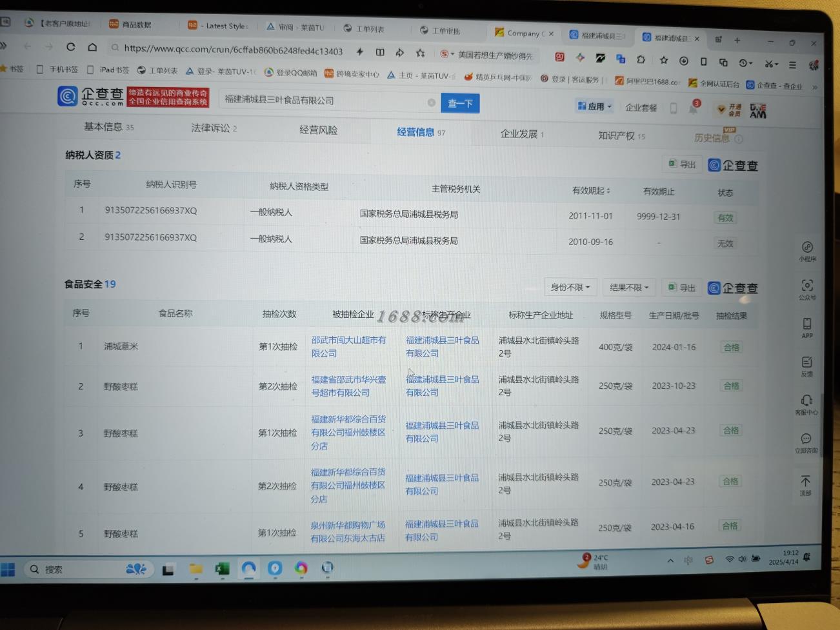The width and height of the screenshot is (840, 630).
Task: Open the 小程序 sidebar icon
Action: [x=807, y=251]
